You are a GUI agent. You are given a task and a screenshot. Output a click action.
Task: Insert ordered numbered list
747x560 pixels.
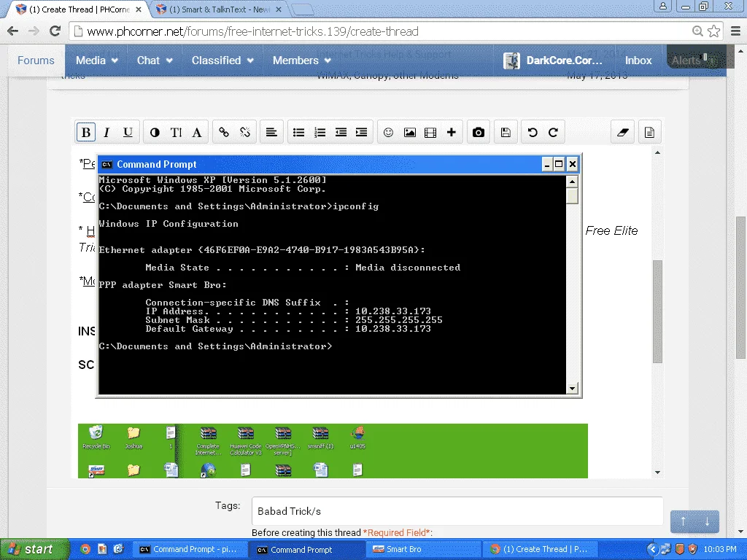[x=320, y=133]
